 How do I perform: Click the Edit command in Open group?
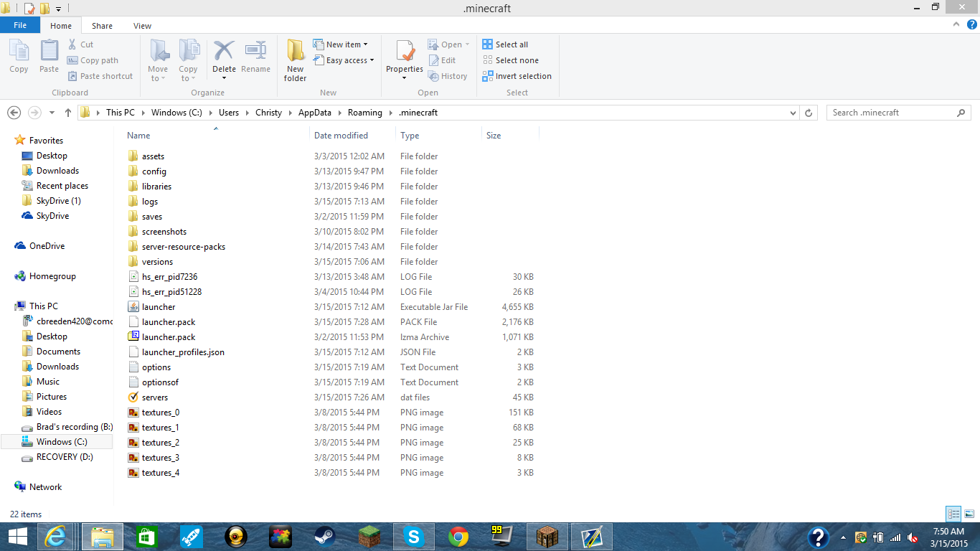[442, 60]
